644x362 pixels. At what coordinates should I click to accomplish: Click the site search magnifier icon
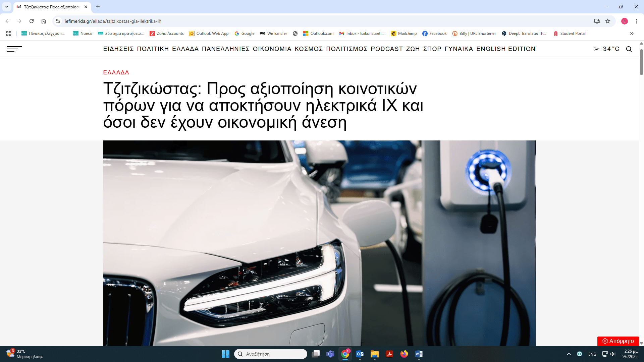629,49
